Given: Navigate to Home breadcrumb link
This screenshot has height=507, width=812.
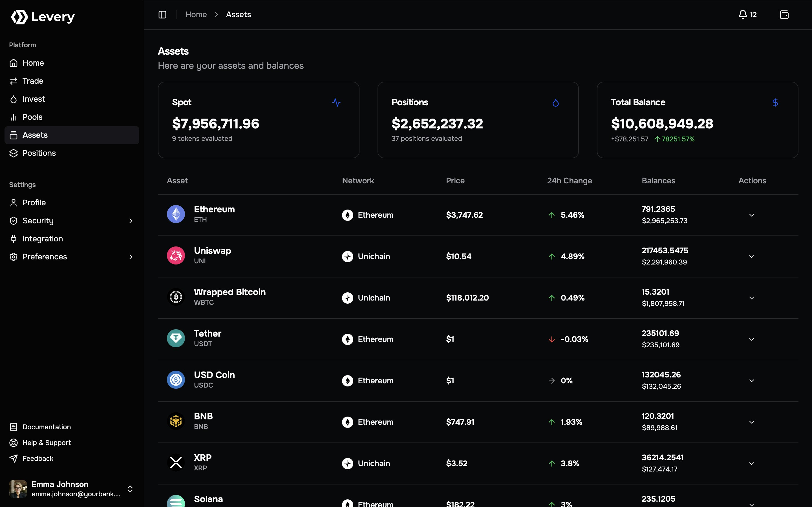Looking at the screenshot, I should [196, 14].
